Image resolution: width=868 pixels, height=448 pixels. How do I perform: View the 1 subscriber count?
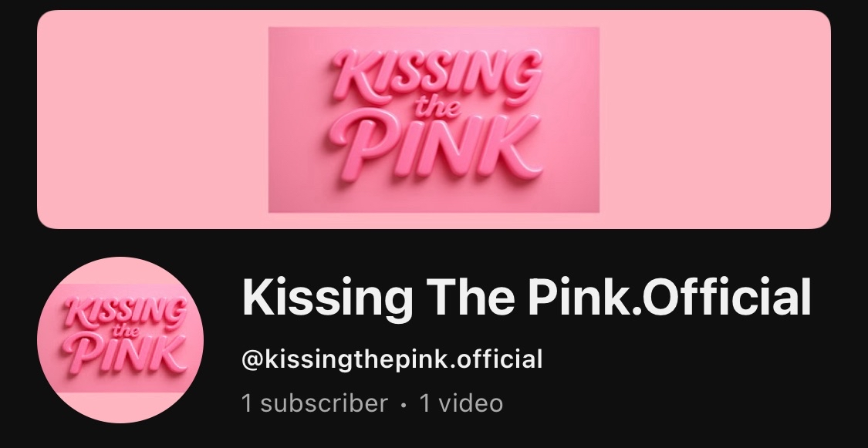pyautogui.click(x=315, y=403)
